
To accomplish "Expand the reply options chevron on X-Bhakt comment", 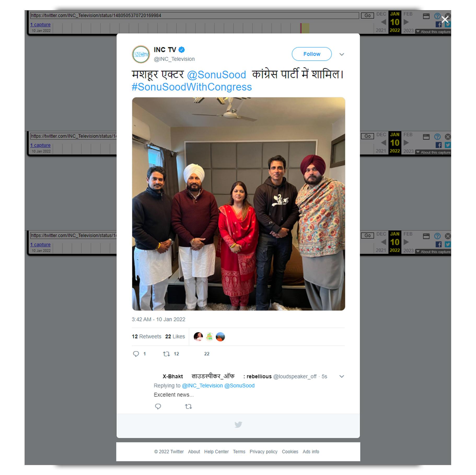I will pyautogui.click(x=341, y=376).
